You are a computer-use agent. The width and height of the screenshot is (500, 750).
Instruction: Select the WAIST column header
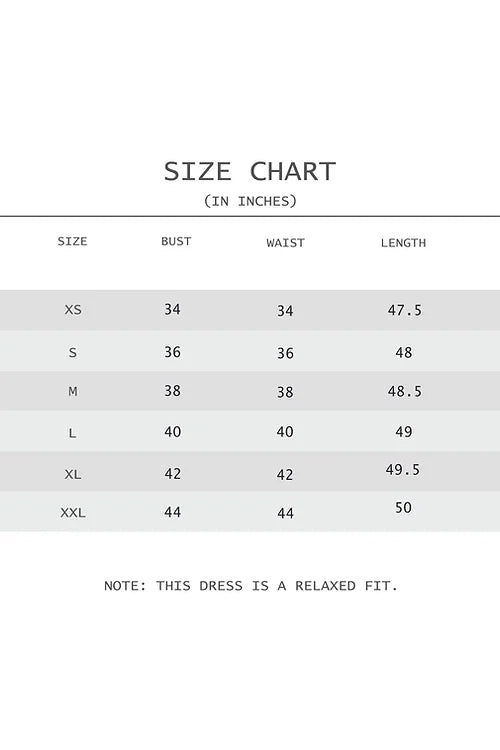pos(285,243)
